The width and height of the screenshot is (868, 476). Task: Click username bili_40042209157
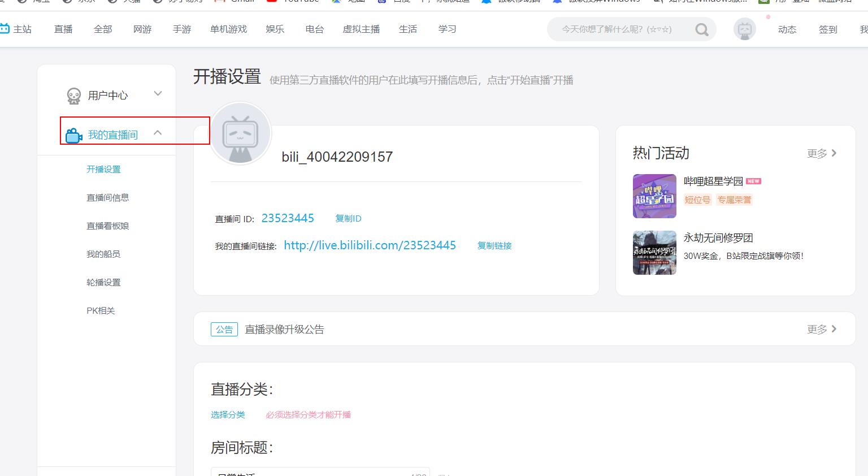[337, 157]
